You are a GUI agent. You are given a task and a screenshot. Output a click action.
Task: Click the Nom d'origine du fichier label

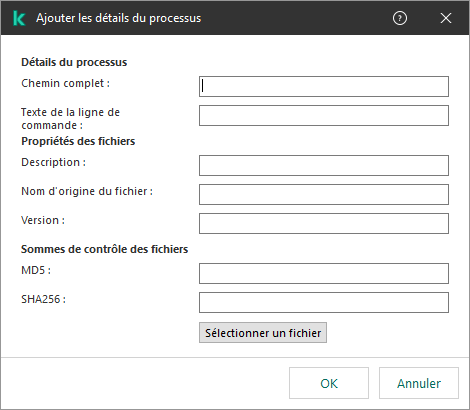click(x=87, y=191)
